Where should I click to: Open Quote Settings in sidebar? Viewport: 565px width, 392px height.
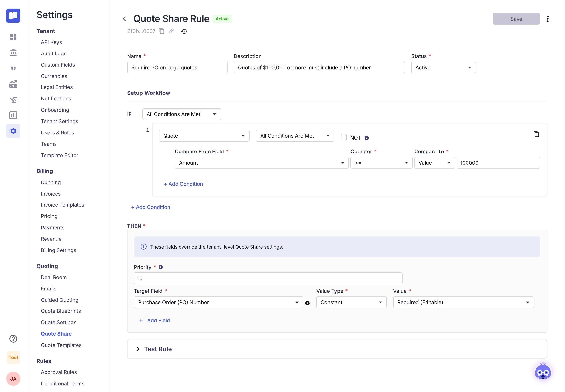58,322
